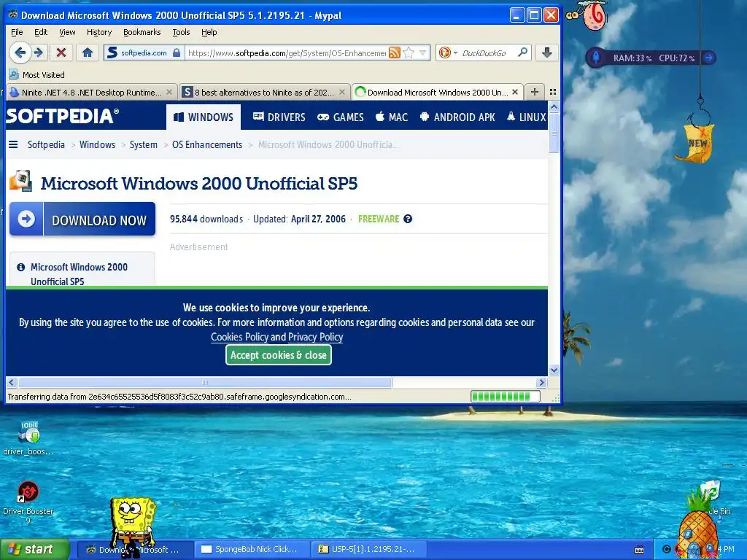Open the hamburger menu beside the breadcrumb
The image size is (747, 560).
(x=13, y=144)
